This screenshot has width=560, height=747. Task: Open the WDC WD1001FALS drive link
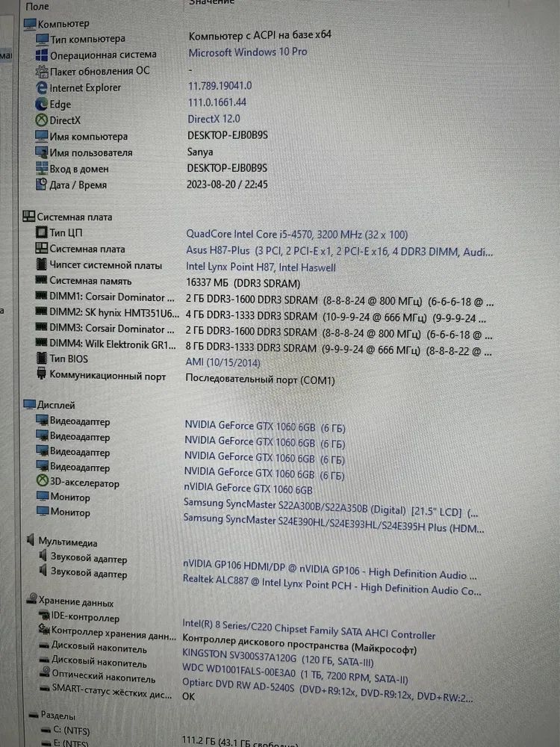(295, 675)
